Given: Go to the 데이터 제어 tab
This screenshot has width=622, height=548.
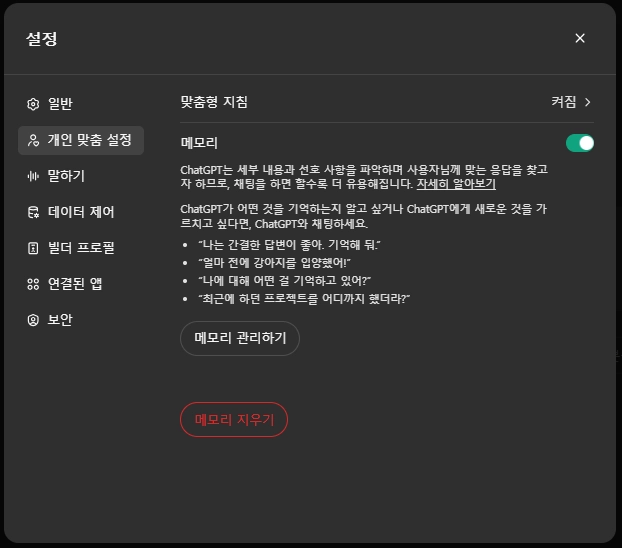Looking at the screenshot, I should 81,212.
